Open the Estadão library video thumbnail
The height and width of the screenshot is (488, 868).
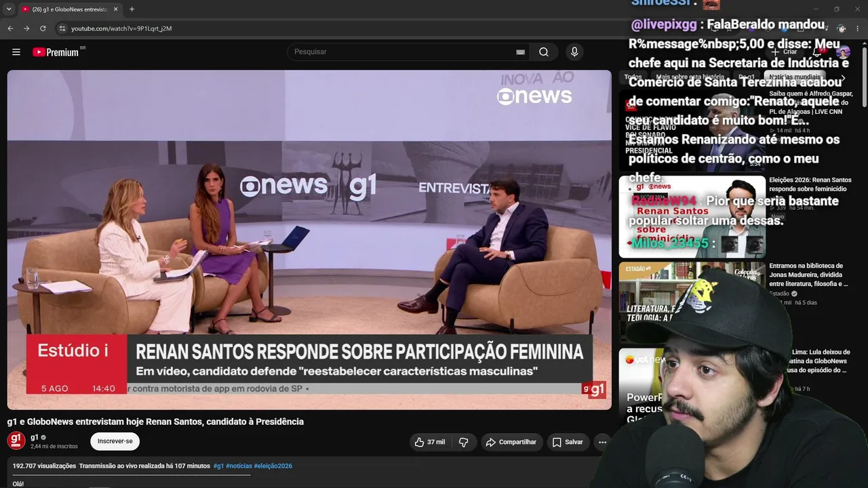(x=692, y=303)
